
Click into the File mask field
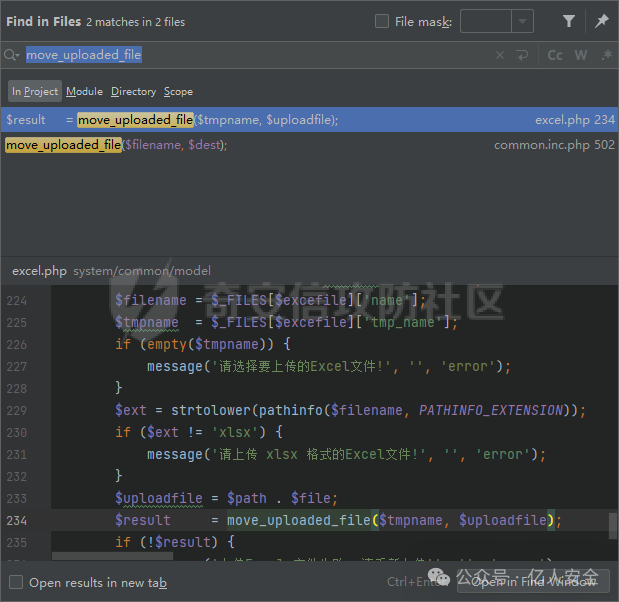click(486, 21)
